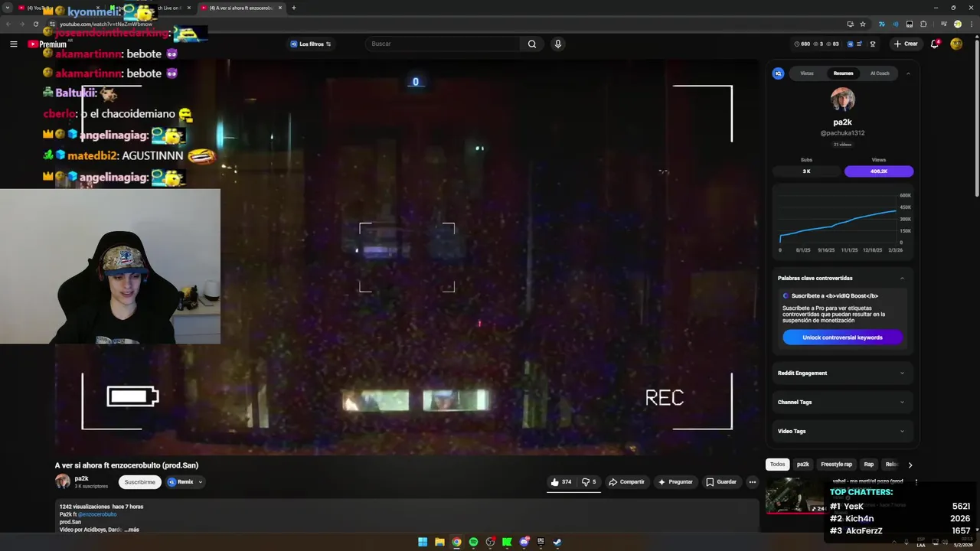Open Chrome extensions puzzle icon

pyautogui.click(x=923, y=24)
